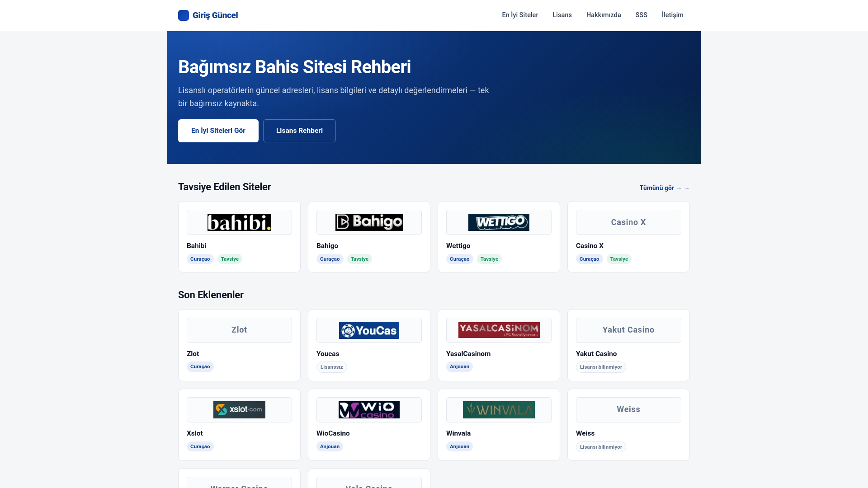
Task: Open the YasalCasinom site name link
Action: pos(468,354)
